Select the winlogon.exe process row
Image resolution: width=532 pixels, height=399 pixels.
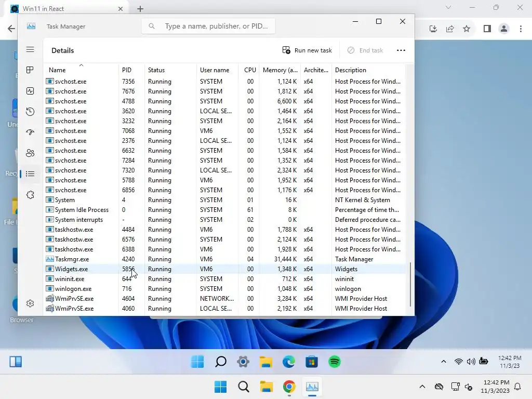tap(224, 289)
